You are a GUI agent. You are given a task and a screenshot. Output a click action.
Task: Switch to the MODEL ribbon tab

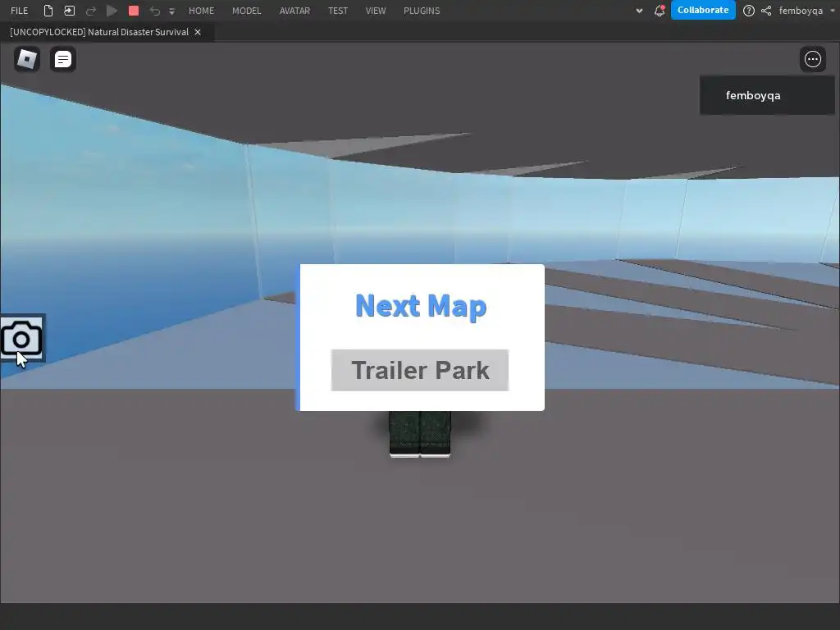(x=246, y=11)
